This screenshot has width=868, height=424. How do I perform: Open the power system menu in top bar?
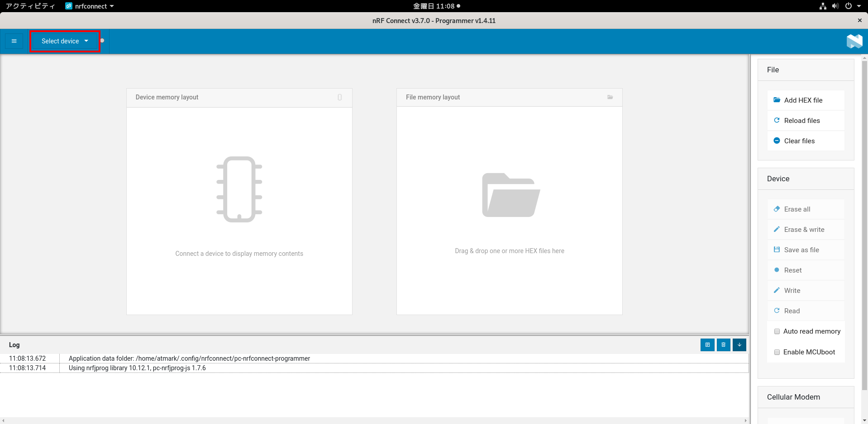point(853,6)
